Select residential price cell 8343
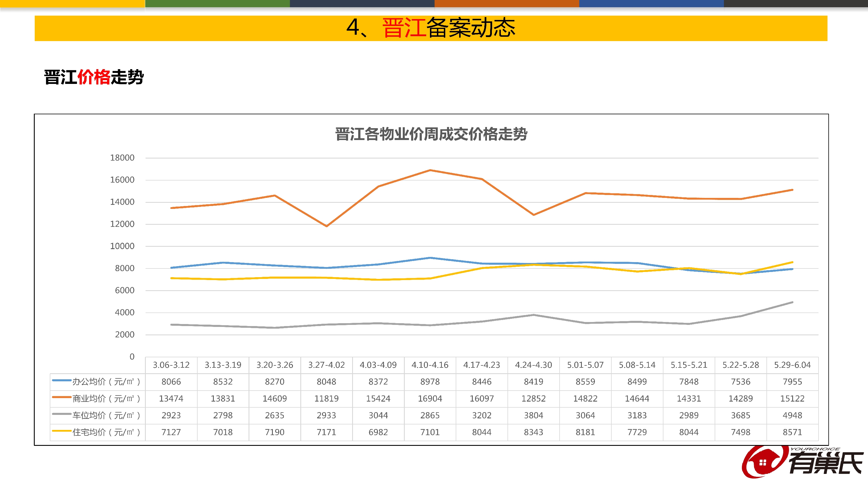This screenshot has width=868, height=482. click(x=534, y=432)
